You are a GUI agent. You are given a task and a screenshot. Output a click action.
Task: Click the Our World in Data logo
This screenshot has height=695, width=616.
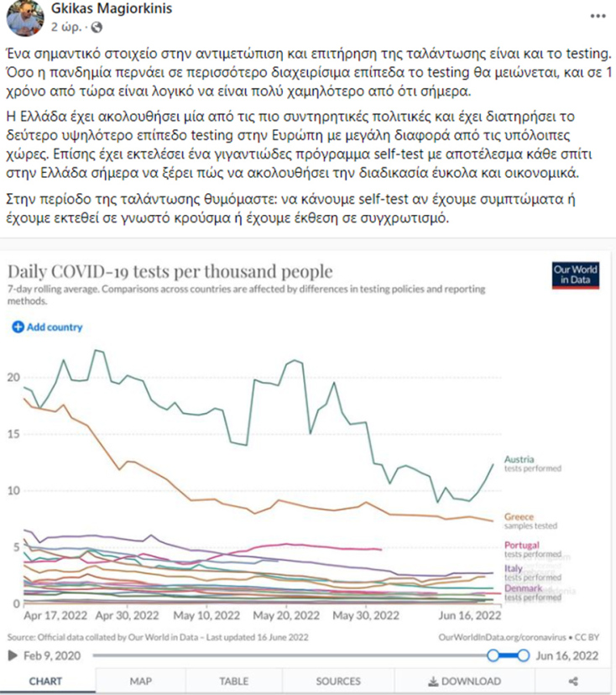click(x=576, y=275)
